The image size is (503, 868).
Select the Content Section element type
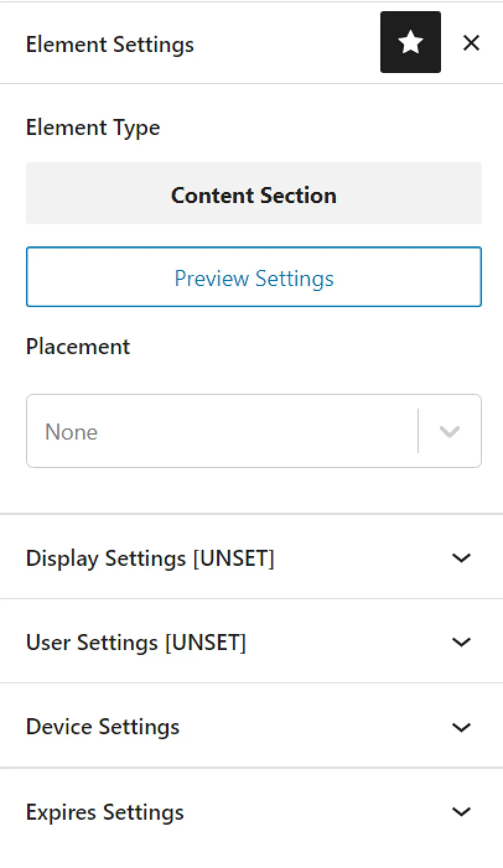click(254, 194)
